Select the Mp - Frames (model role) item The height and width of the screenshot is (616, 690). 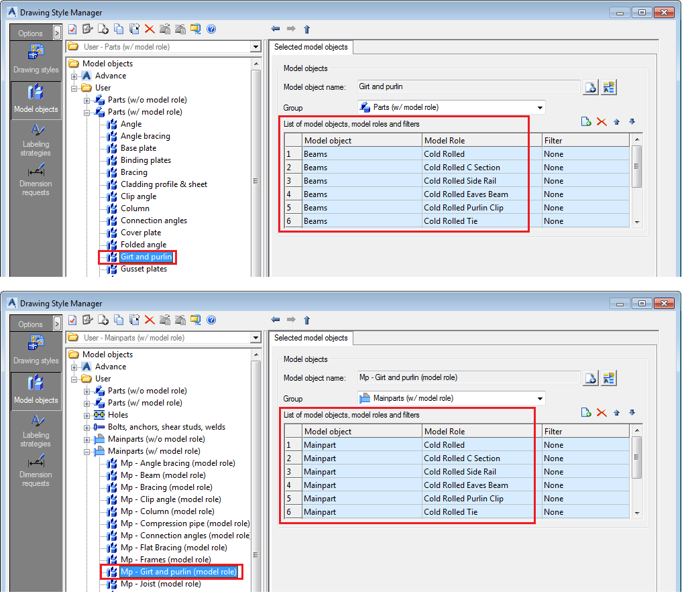(x=166, y=560)
